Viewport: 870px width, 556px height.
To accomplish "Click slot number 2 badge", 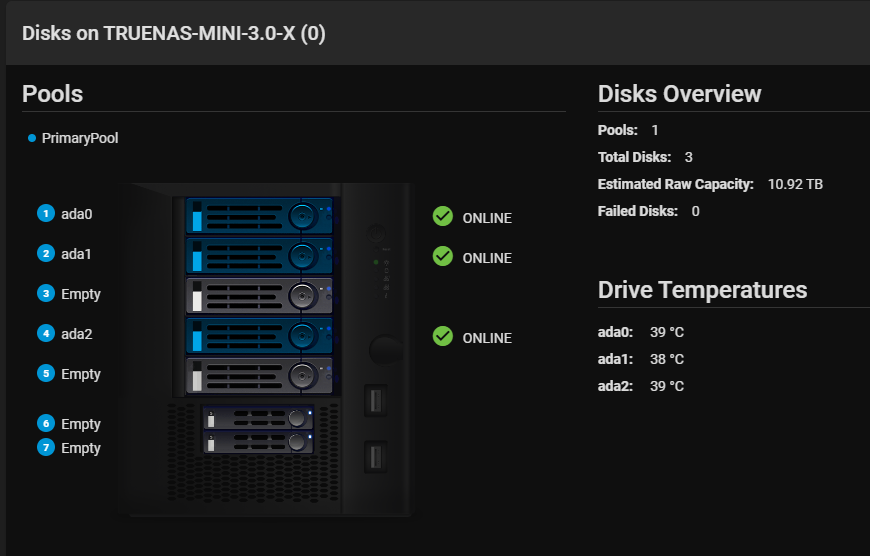I will pos(46,254).
